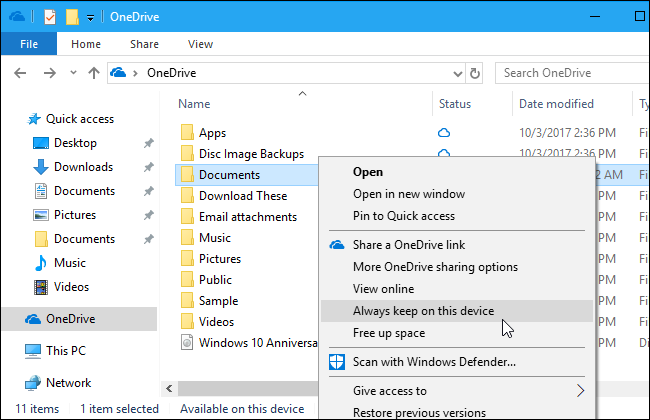Choose Always keep on this device
Image resolution: width=650 pixels, height=420 pixels.
(x=457, y=311)
